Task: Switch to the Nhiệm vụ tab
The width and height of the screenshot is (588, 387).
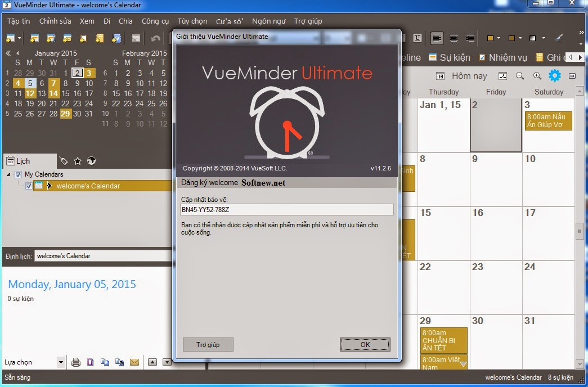Action: (502, 57)
